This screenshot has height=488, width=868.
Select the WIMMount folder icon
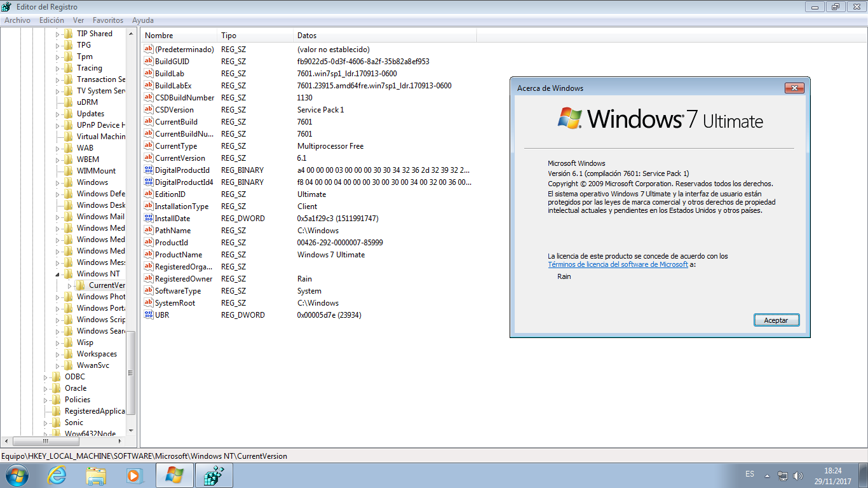[68, 171]
